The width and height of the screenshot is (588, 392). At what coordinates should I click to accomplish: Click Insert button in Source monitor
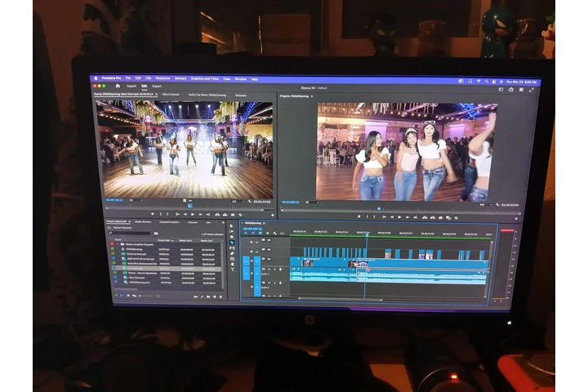(x=217, y=215)
